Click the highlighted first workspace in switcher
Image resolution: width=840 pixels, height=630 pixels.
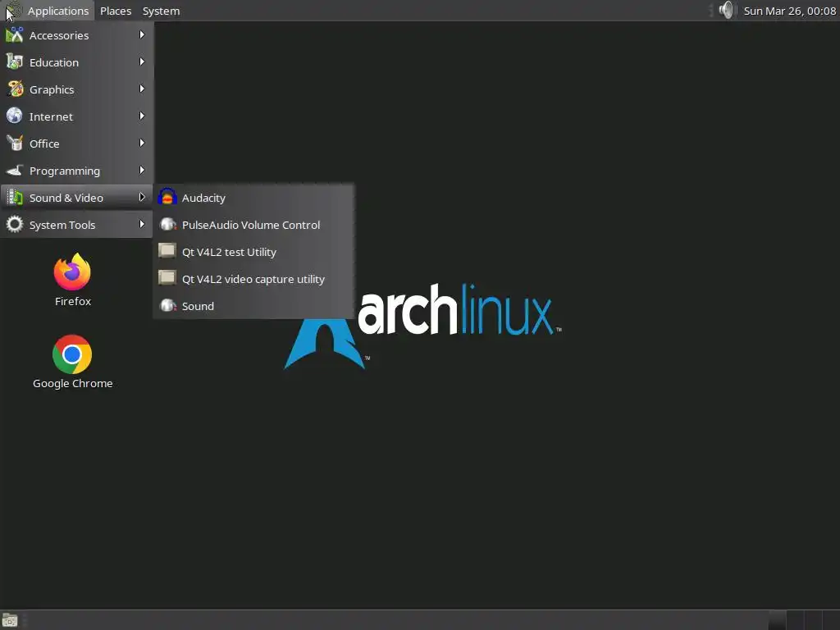coord(777,620)
